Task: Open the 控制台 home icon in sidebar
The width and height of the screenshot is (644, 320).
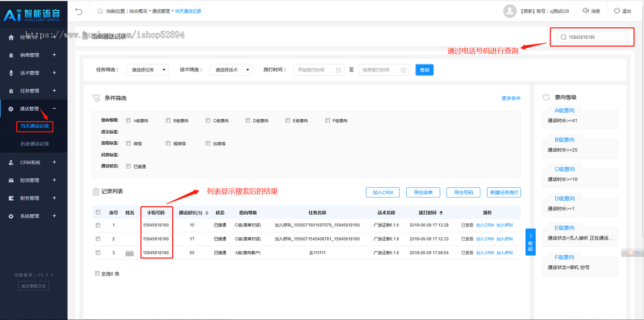Action: click(11, 38)
